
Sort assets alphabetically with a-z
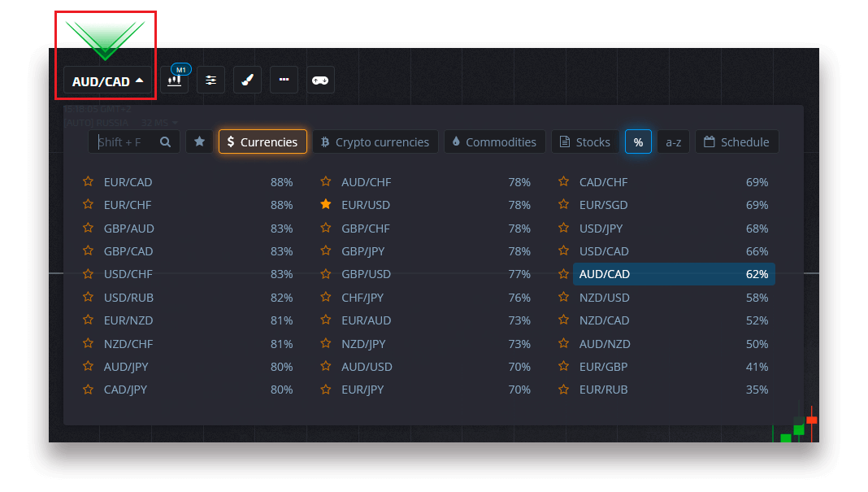tap(673, 142)
